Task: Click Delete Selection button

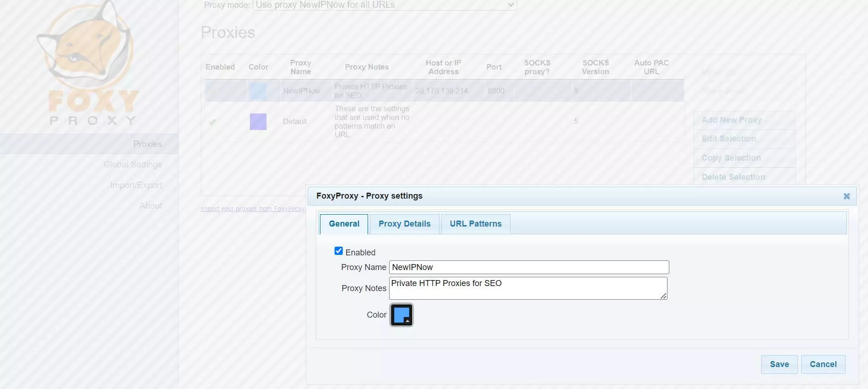Action: click(744, 177)
